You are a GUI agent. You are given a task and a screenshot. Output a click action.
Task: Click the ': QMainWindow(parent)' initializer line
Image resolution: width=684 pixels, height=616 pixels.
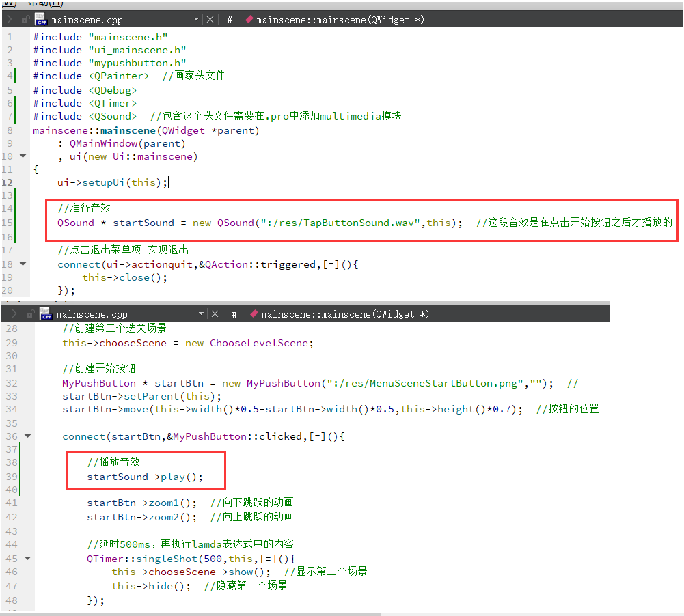click(122, 144)
